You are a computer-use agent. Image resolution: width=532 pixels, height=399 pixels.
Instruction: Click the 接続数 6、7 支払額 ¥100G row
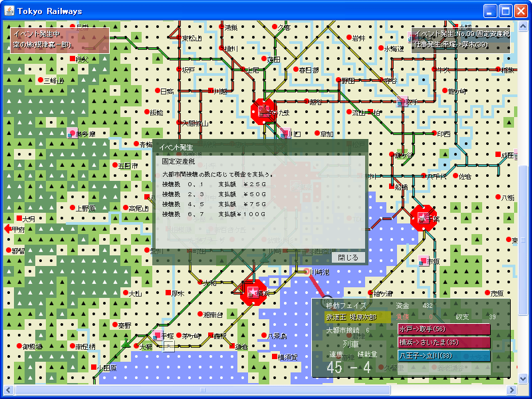coord(213,214)
